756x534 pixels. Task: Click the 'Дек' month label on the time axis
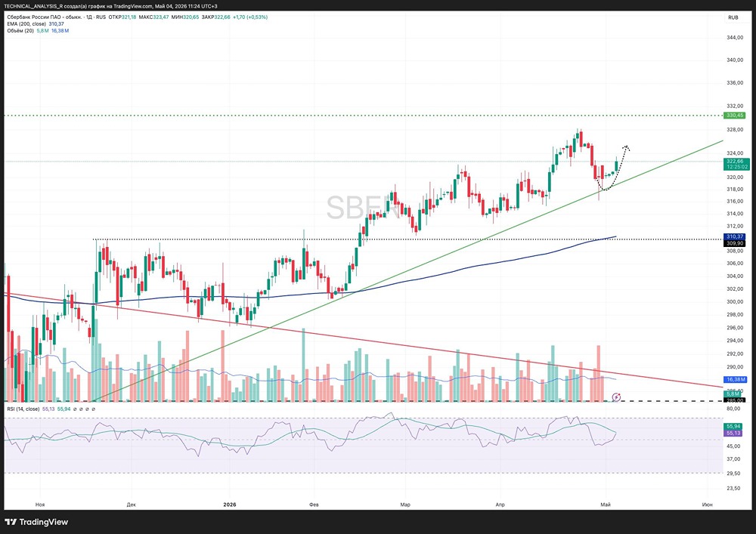pos(131,505)
